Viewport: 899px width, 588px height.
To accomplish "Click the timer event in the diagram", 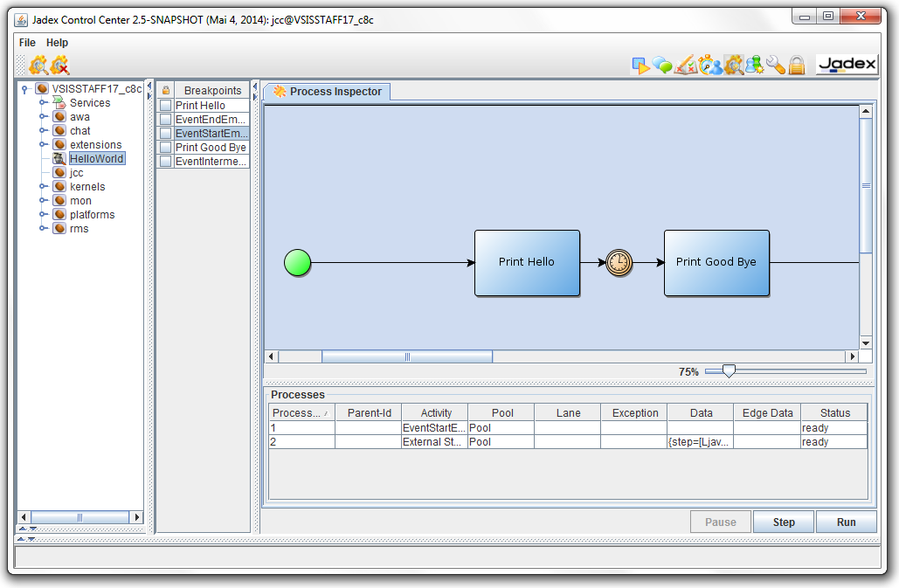I will tap(619, 262).
